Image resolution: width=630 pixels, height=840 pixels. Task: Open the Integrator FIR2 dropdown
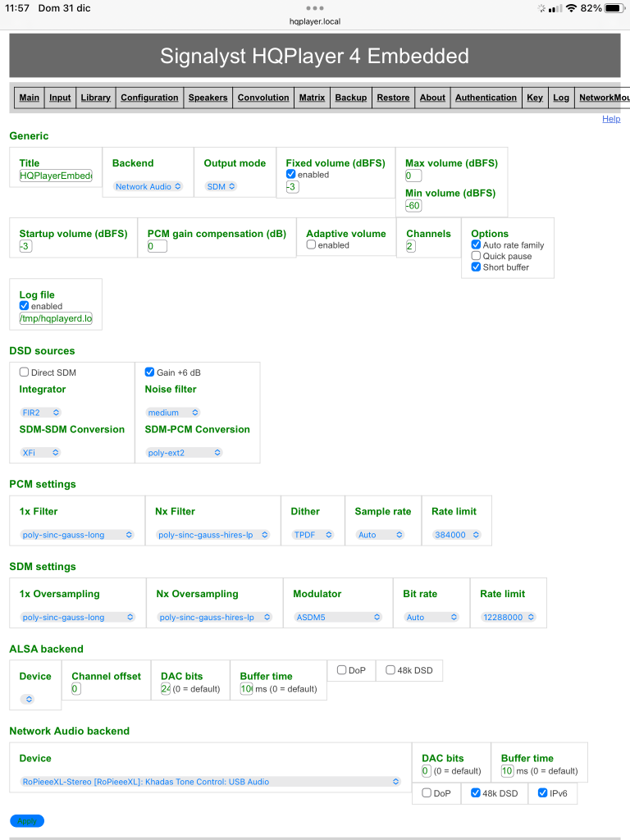click(41, 413)
